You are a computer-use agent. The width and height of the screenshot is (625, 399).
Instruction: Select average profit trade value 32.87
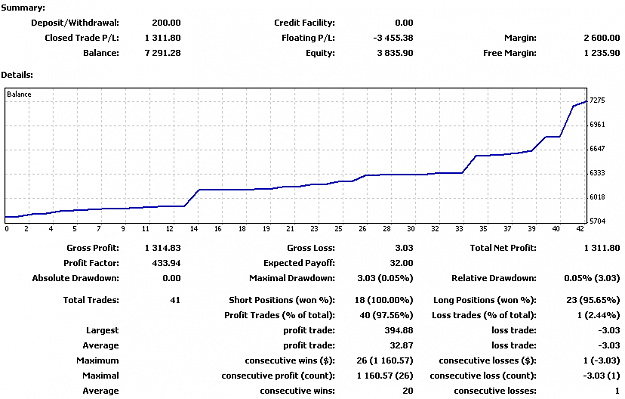pos(401,346)
